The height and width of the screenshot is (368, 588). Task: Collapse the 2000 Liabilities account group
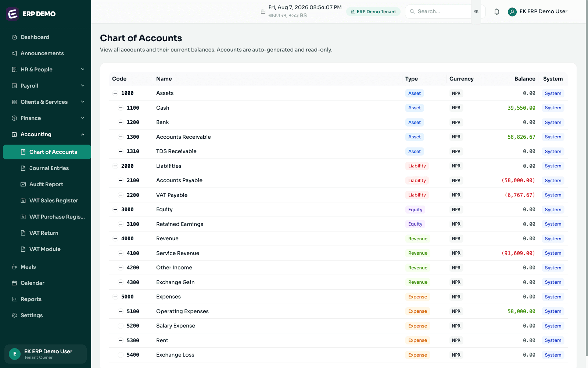click(115, 166)
